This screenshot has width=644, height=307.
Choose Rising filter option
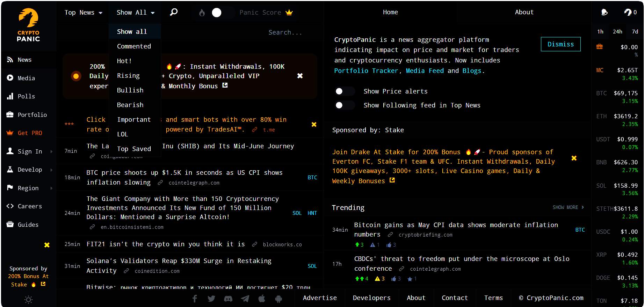pyautogui.click(x=135, y=76)
